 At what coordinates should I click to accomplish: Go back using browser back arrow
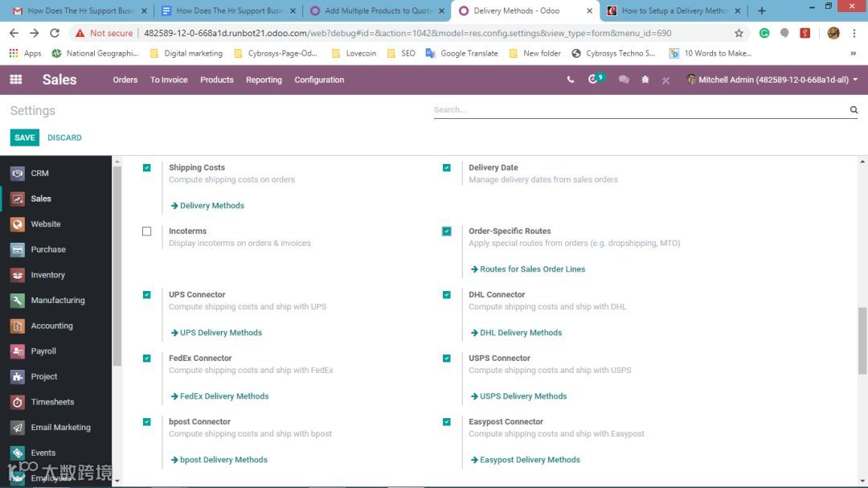pyautogui.click(x=14, y=33)
